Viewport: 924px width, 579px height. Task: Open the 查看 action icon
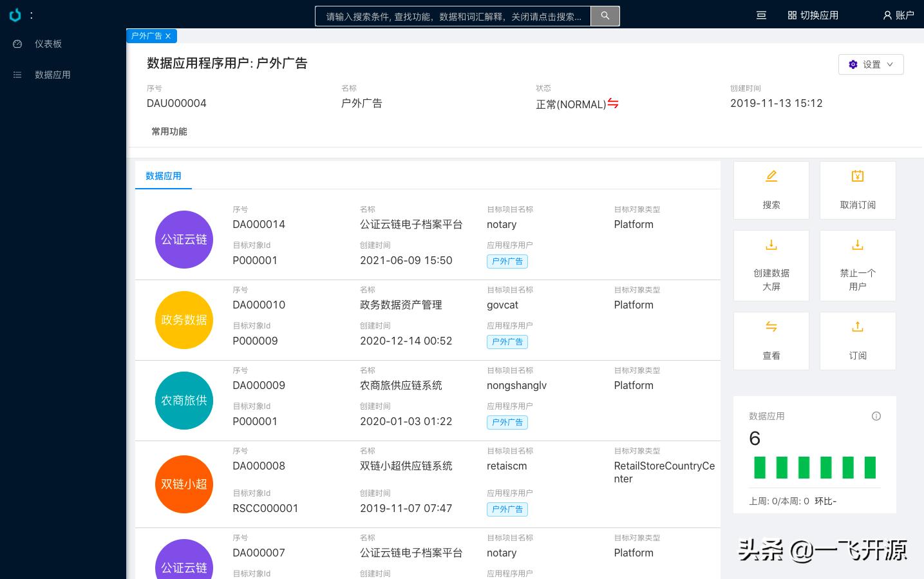(x=771, y=341)
